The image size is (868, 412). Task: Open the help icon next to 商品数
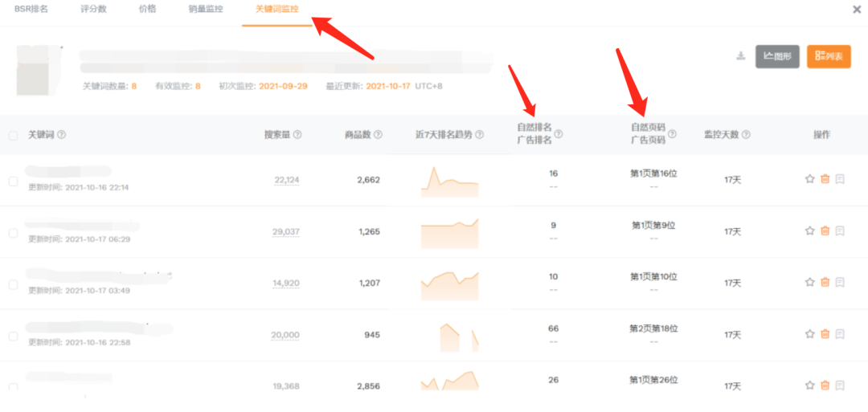pos(378,134)
